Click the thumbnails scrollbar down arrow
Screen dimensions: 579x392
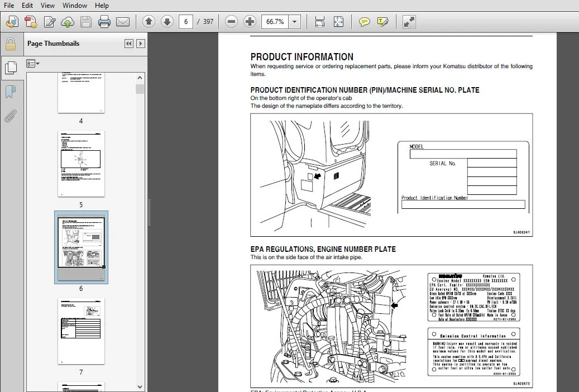(140, 387)
